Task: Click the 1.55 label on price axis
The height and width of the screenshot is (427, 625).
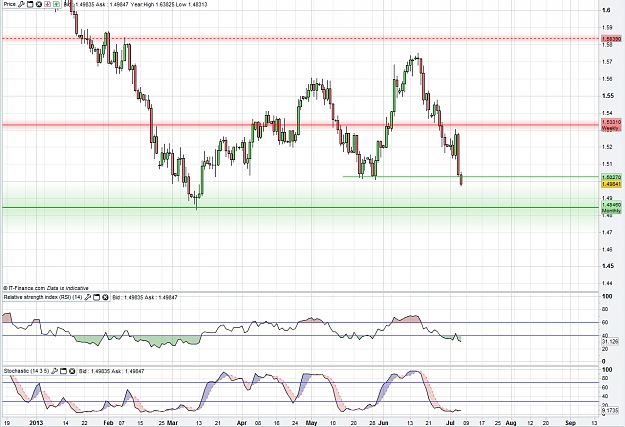Action: (608, 96)
